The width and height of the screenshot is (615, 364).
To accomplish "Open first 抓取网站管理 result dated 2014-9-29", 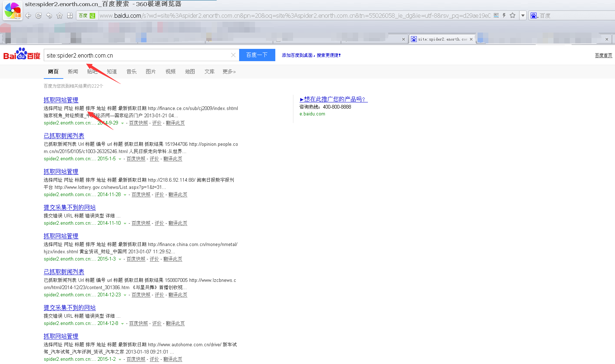I will (61, 100).
